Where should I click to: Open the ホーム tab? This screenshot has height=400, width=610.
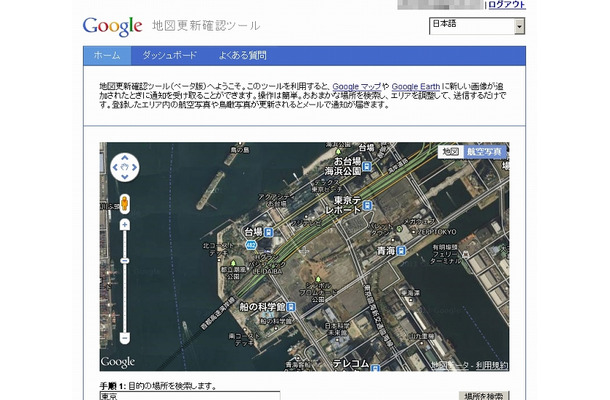[107, 55]
